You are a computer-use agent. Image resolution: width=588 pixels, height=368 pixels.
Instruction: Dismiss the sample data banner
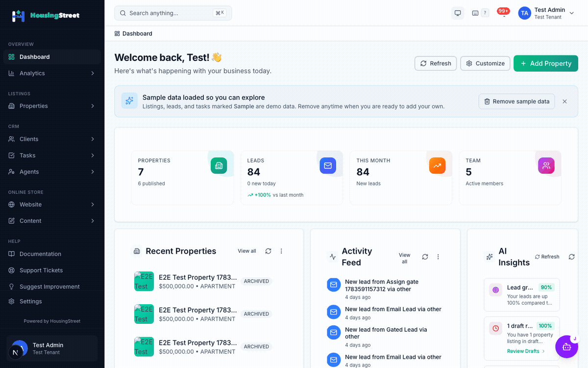[564, 102]
